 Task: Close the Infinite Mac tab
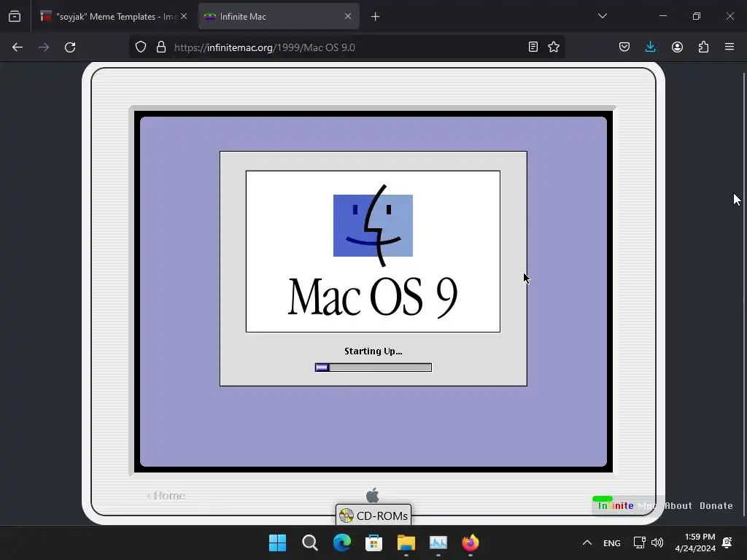click(x=348, y=16)
